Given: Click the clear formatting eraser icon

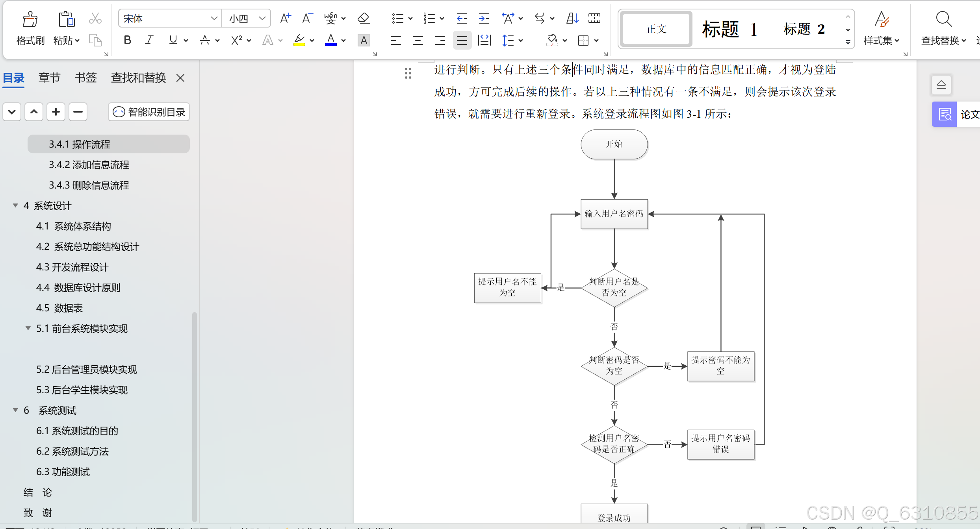Looking at the screenshot, I should pyautogui.click(x=363, y=18).
